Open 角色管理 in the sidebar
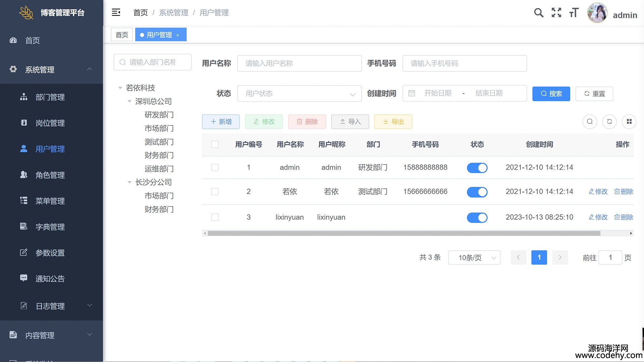The width and height of the screenshot is (644, 362). [50, 175]
